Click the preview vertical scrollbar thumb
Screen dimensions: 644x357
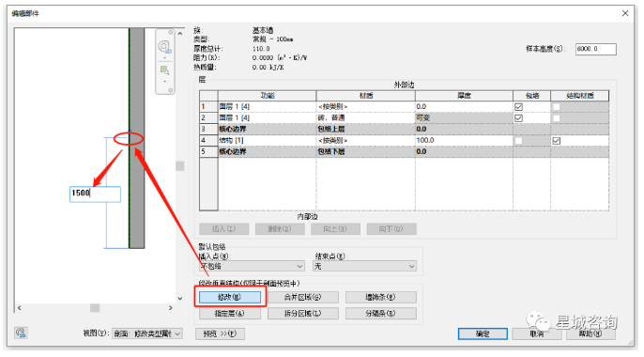[180, 166]
